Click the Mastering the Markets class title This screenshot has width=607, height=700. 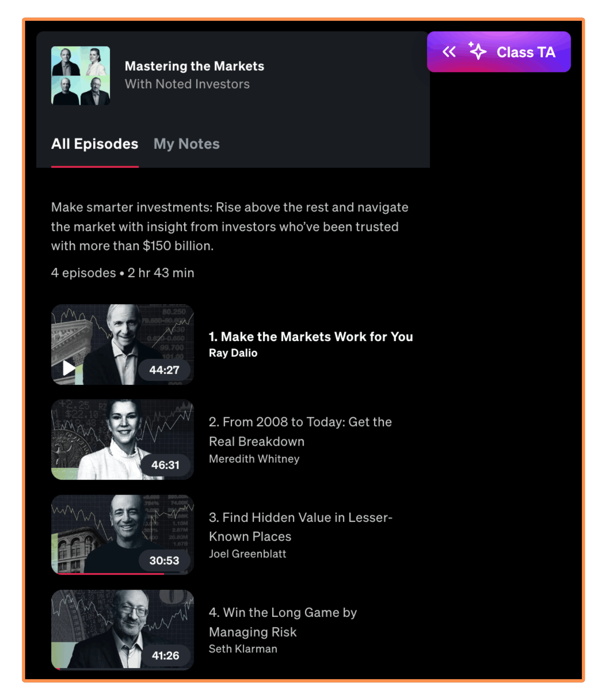194,66
